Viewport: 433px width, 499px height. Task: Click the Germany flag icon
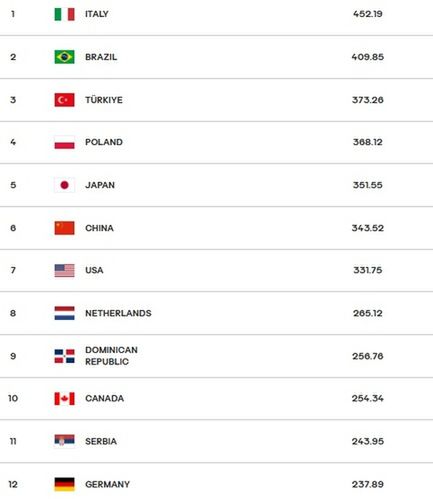(x=64, y=484)
